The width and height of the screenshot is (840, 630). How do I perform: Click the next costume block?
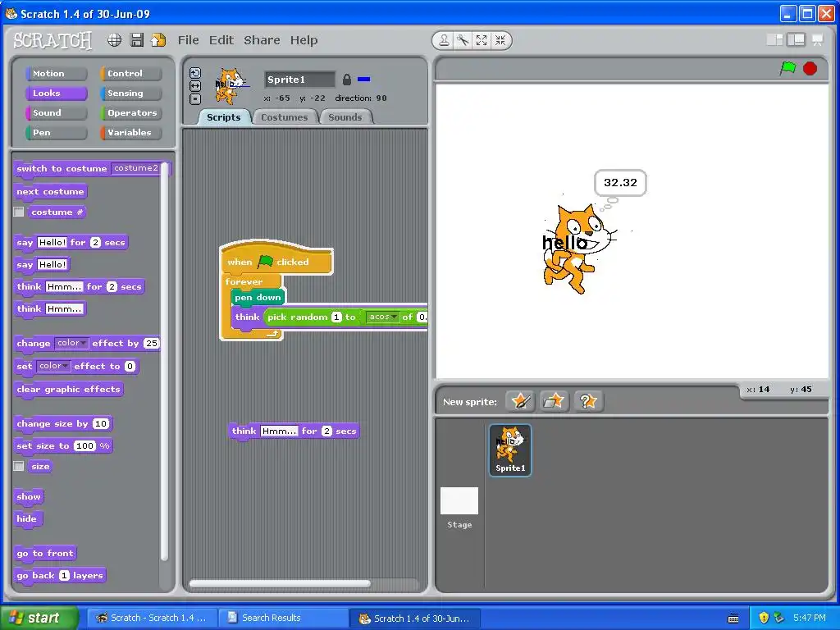[x=50, y=192]
